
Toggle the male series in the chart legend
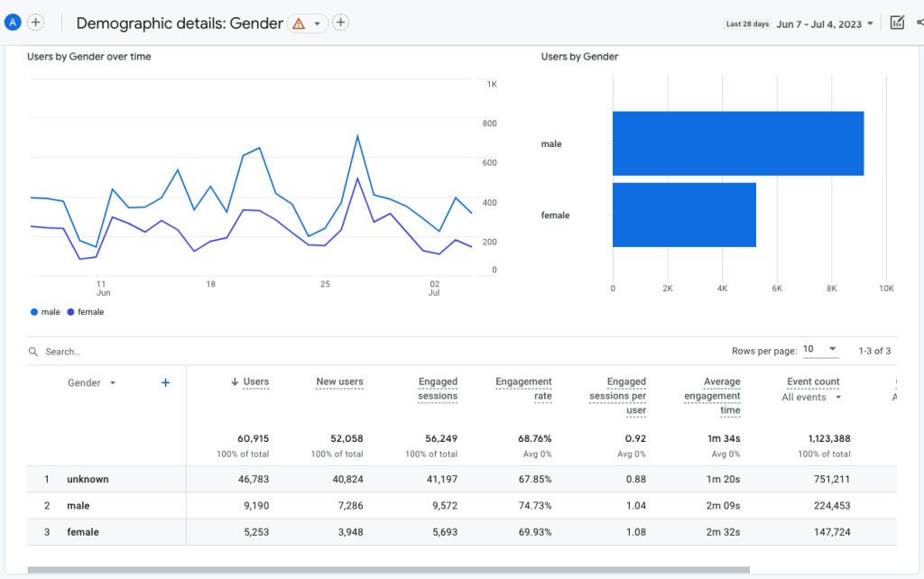click(x=44, y=311)
